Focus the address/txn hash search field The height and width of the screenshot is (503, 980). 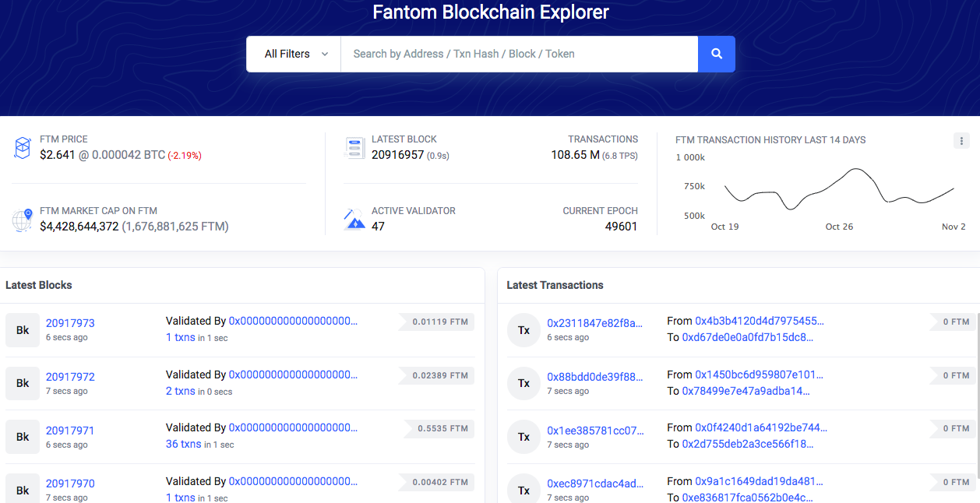click(x=519, y=54)
